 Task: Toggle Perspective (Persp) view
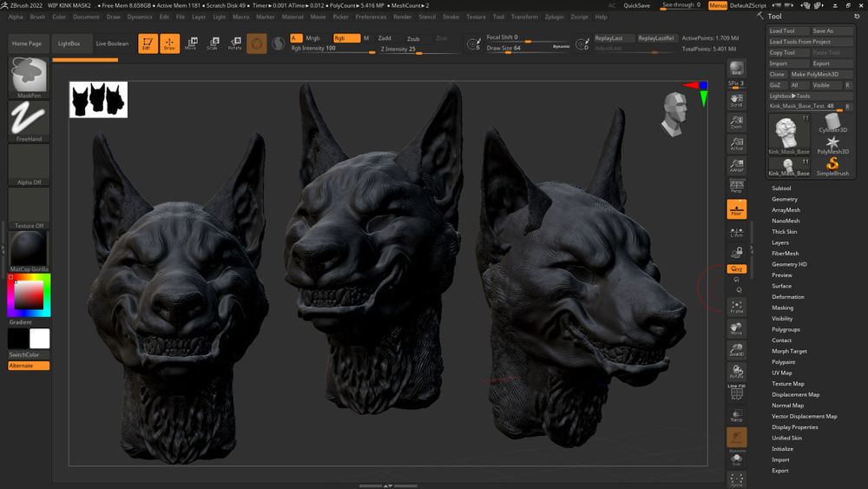tap(736, 186)
